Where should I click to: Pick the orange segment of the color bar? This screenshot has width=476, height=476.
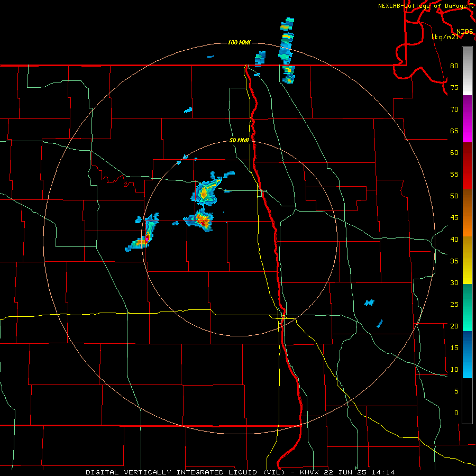[467, 213]
